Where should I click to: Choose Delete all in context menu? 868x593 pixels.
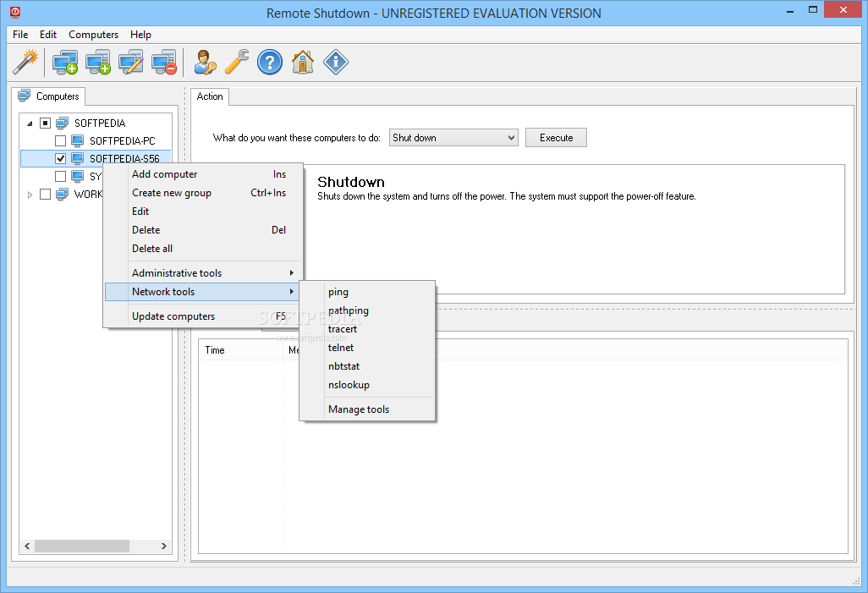tap(203, 249)
